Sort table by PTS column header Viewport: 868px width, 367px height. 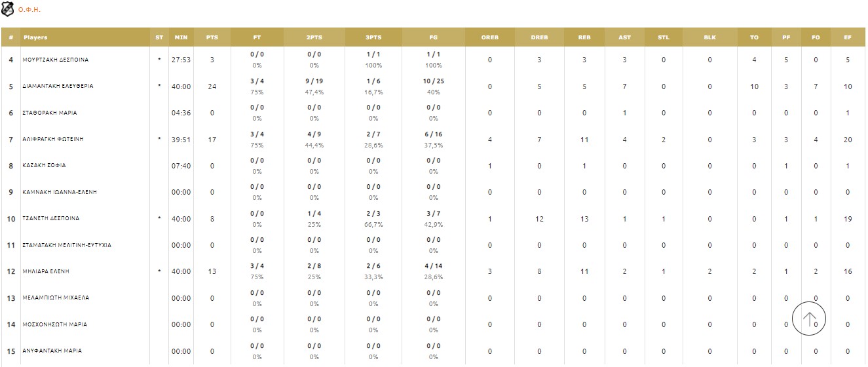[212, 37]
